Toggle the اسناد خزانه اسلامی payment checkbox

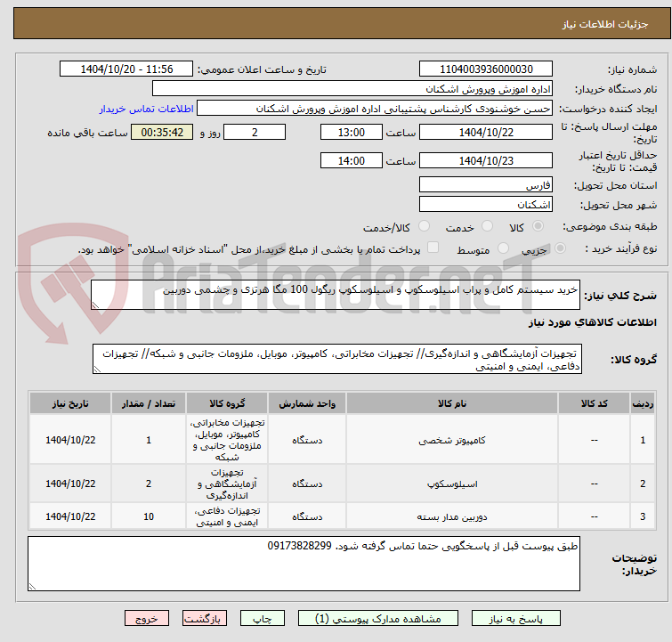(433, 248)
